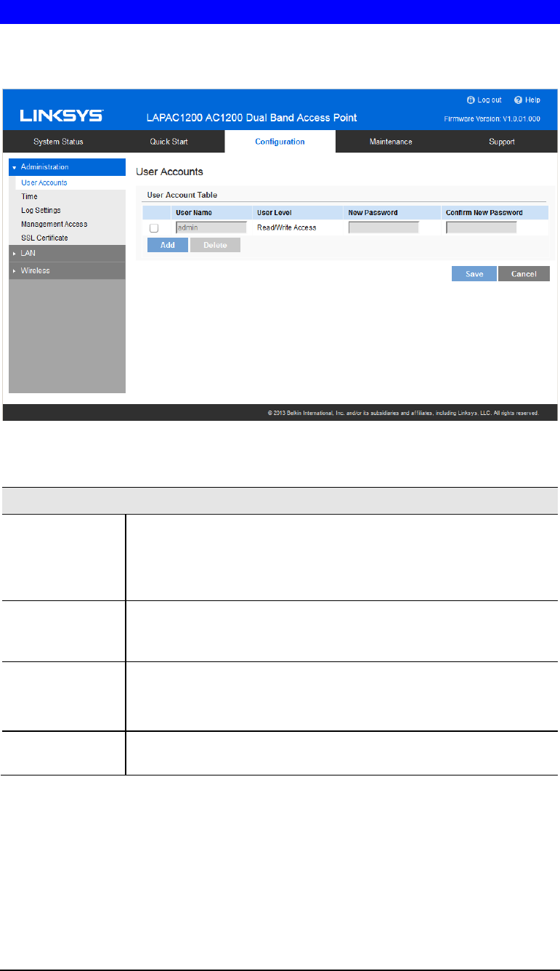560x971 pixels.
Task: Click the Help question mark icon
Action: pos(519,100)
